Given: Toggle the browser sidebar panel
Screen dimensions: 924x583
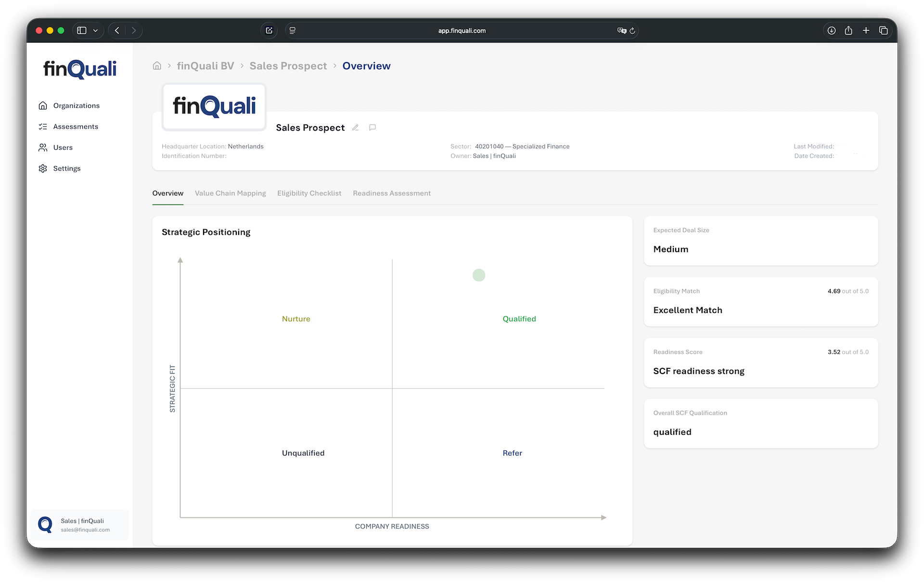Looking at the screenshot, I should coord(81,30).
